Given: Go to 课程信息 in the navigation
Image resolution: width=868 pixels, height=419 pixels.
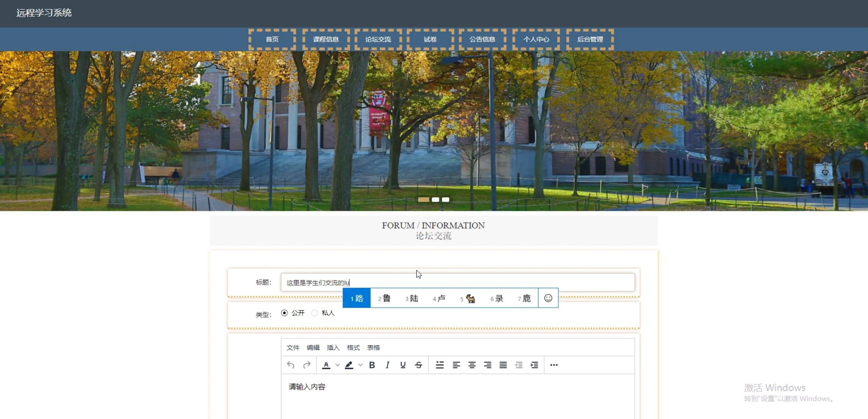Looking at the screenshot, I should coord(326,39).
